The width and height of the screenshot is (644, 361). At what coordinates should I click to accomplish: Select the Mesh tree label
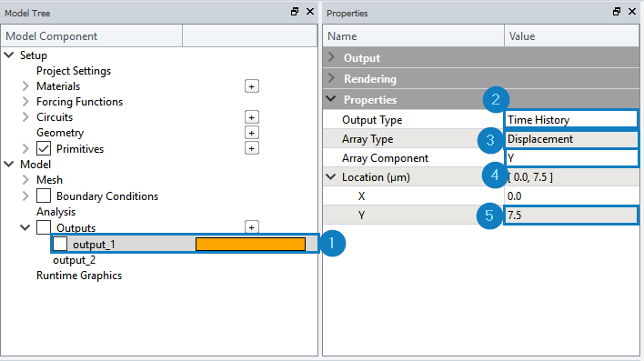49,180
